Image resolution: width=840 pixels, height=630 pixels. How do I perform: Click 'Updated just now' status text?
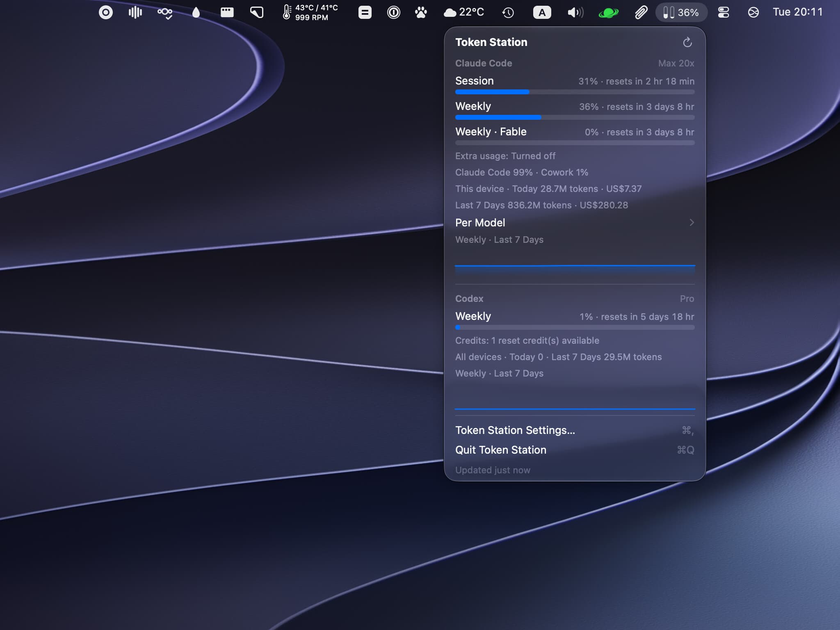coord(493,470)
